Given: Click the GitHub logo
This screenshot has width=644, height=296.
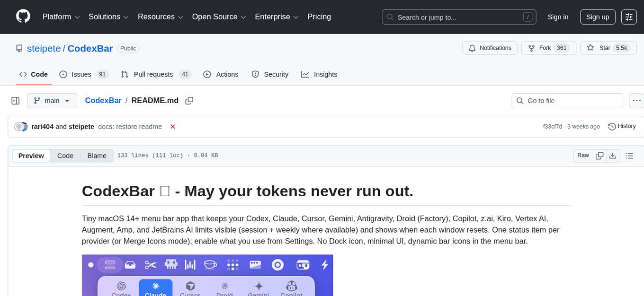Looking at the screenshot, I should (x=23, y=17).
